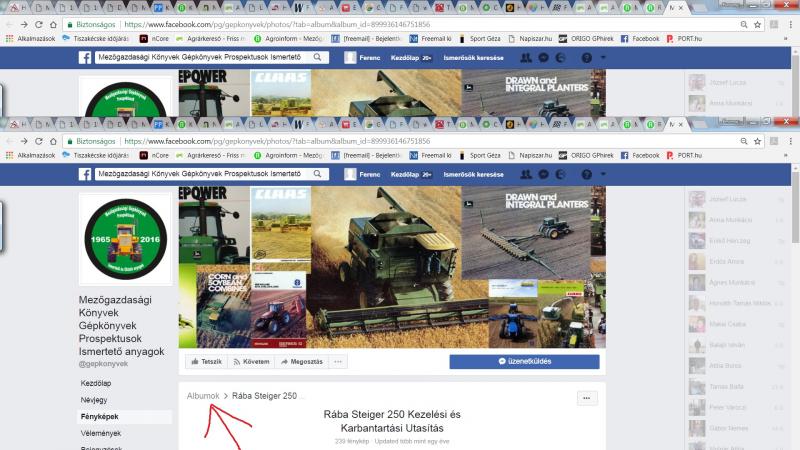Open the Alkalmazások apps bookmark in front window
This screenshot has width=800, height=450.
(30, 156)
